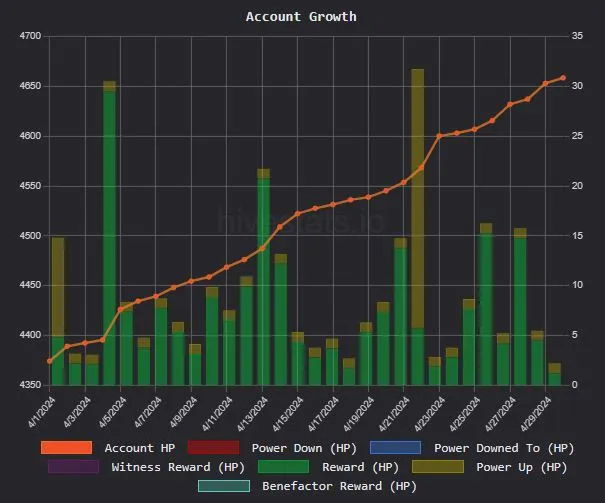The width and height of the screenshot is (605, 503).
Task: Click the 4400 left axis value
Action: [x=30, y=335]
